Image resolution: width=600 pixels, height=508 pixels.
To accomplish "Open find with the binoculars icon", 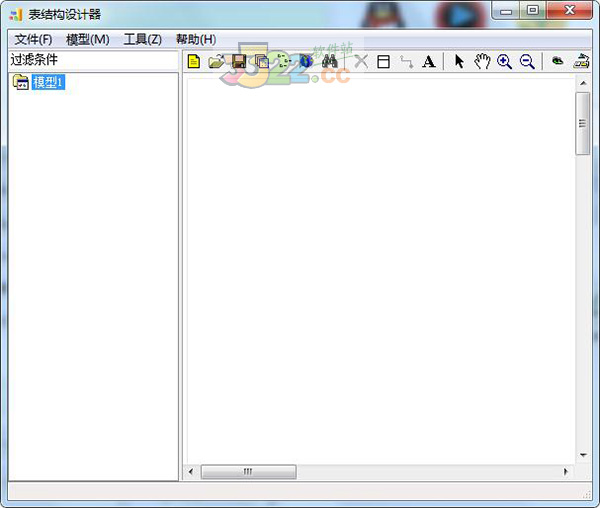I will click(329, 61).
